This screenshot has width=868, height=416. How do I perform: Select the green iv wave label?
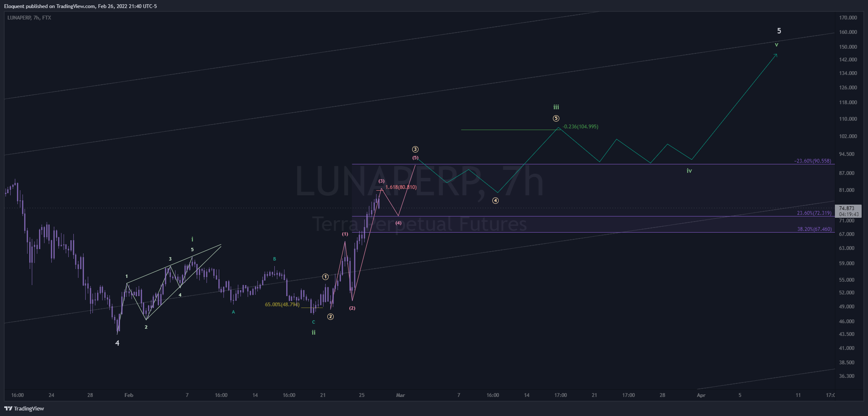[689, 171]
